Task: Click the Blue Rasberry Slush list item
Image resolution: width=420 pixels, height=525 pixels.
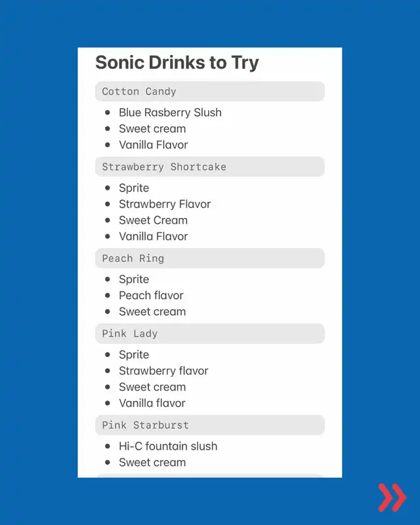Action: coord(170,112)
